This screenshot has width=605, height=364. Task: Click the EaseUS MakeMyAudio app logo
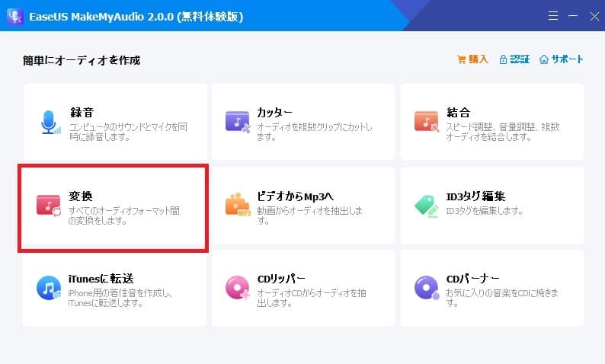tap(15, 16)
